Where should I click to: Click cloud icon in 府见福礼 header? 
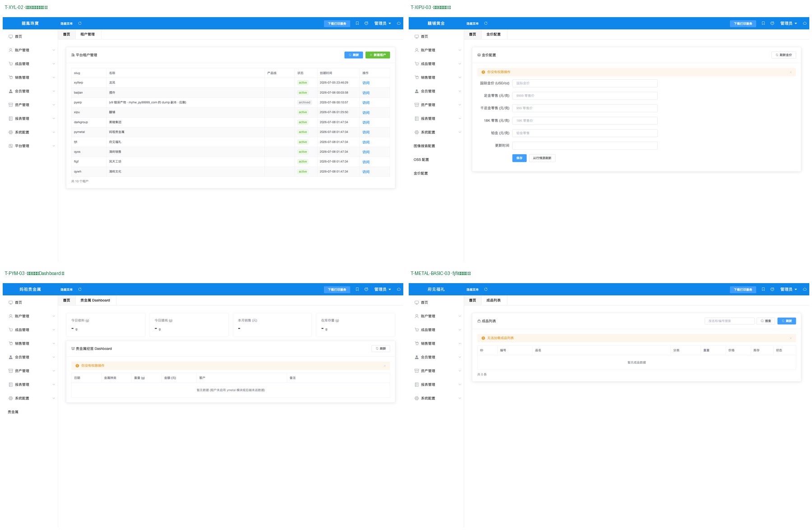click(x=805, y=289)
